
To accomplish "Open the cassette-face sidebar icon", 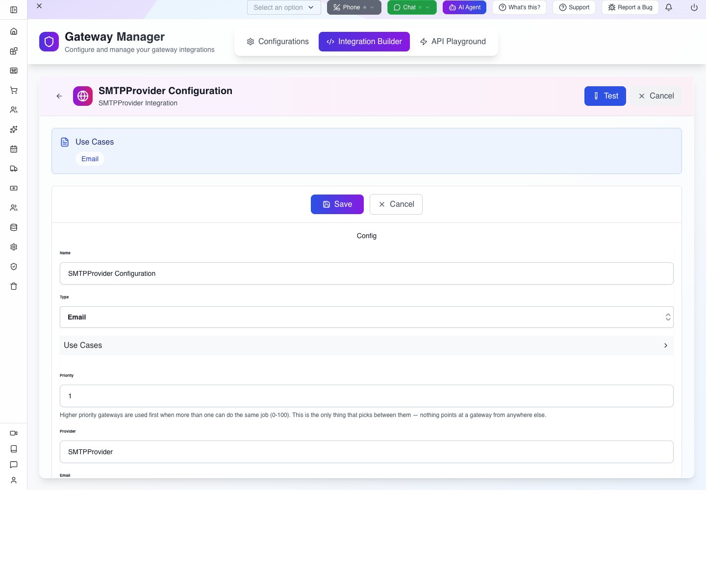I will click(14, 71).
